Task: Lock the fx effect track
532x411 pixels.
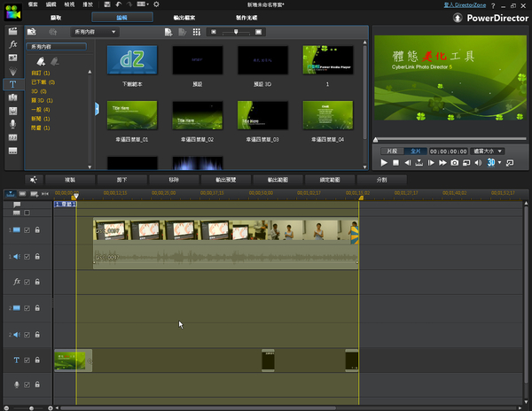Action: (x=37, y=283)
